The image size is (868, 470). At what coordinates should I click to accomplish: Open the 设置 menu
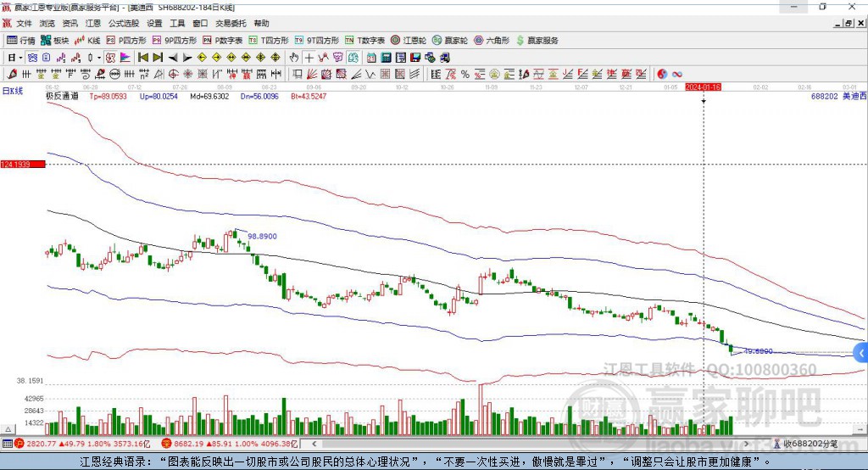point(154,23)
